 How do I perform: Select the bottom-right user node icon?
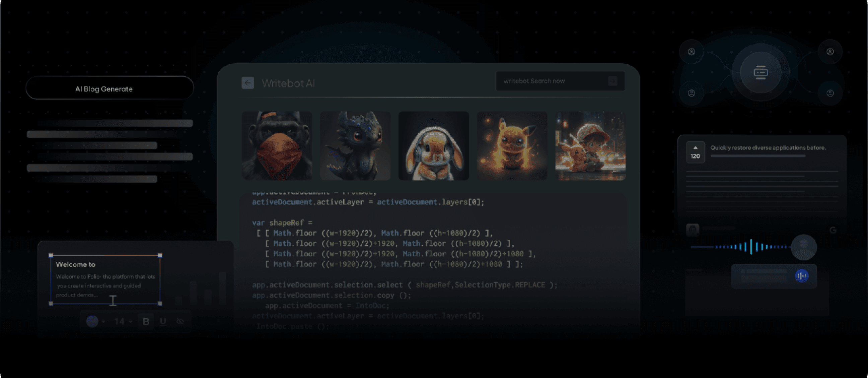(830, 93)
